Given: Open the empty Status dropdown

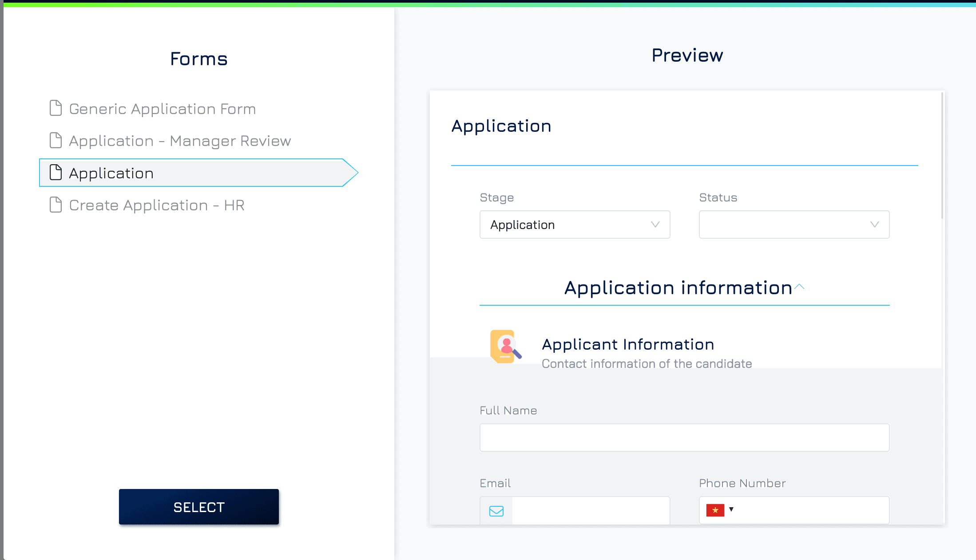Looking at the screenshot, I should point(794,225).
